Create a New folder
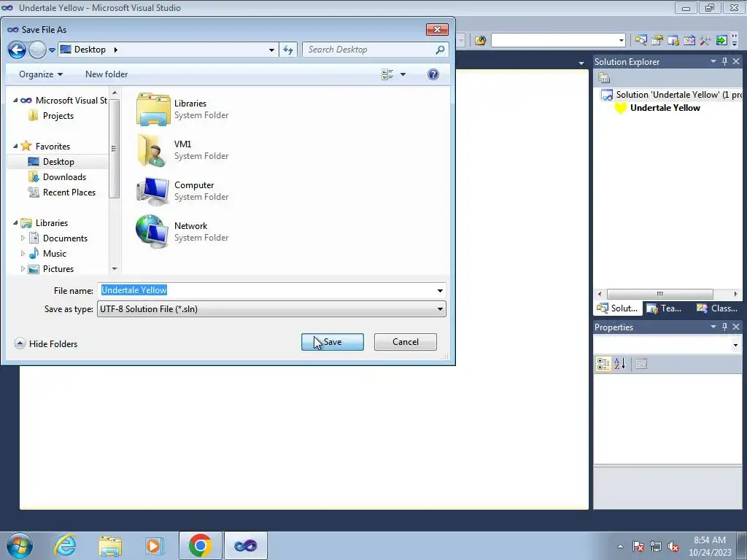 (107, 74)
